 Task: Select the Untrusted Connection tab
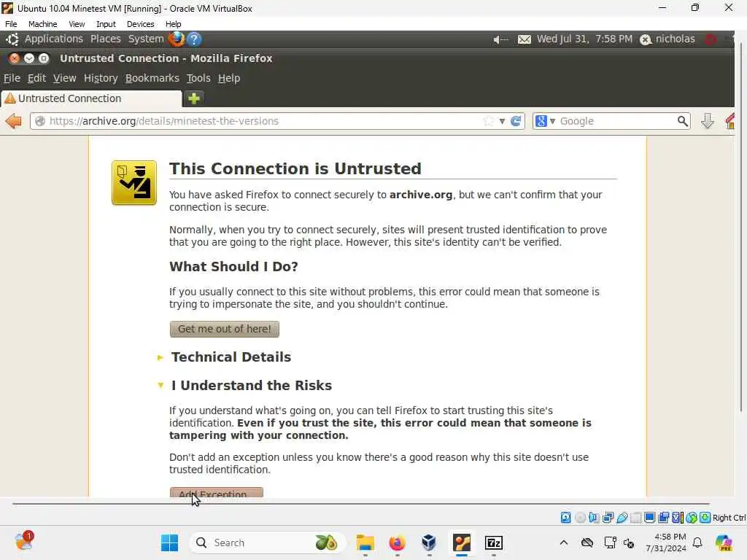91,98
